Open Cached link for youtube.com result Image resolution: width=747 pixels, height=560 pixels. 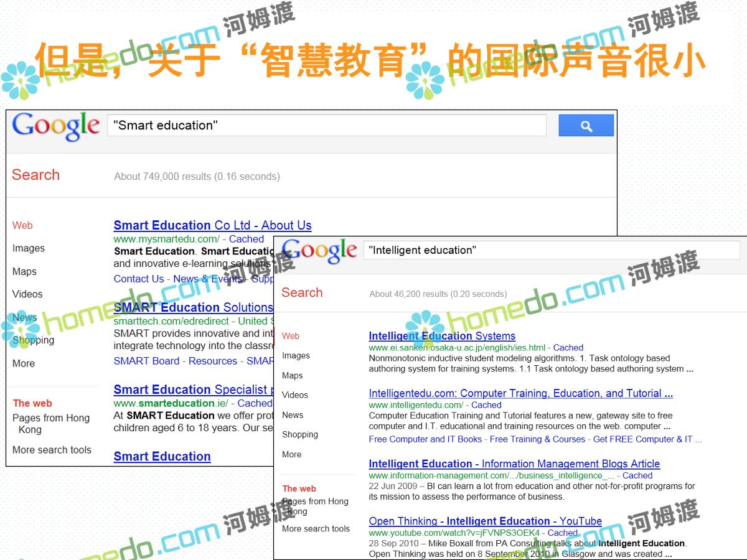(x=563, y=533)
